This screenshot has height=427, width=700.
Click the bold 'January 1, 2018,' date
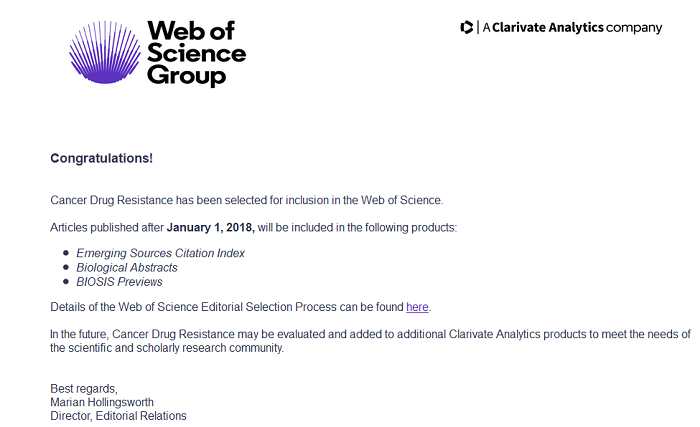[x=210, y=227]
